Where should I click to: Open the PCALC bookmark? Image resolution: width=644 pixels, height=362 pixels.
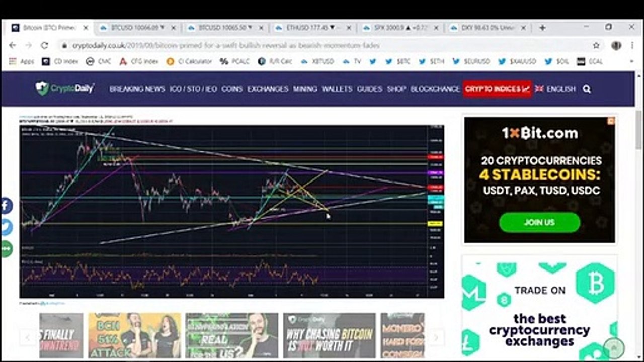[x=235, y=61]
